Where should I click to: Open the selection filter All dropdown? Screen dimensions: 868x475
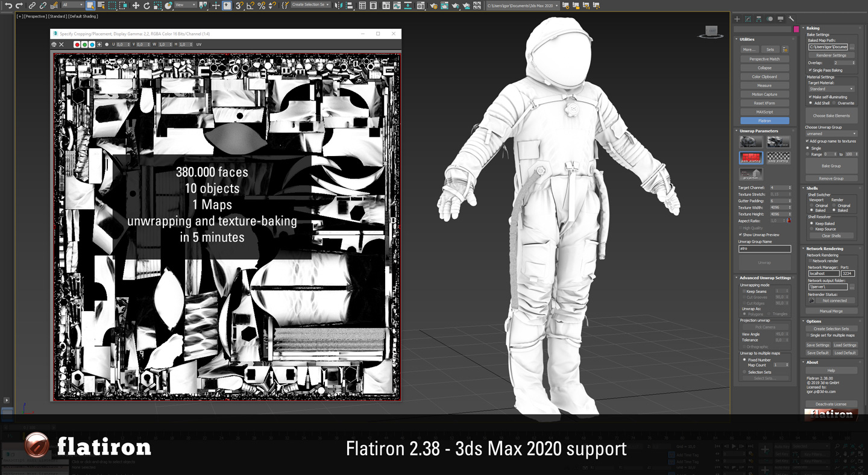pyautogui.click(x=72, y=5)
